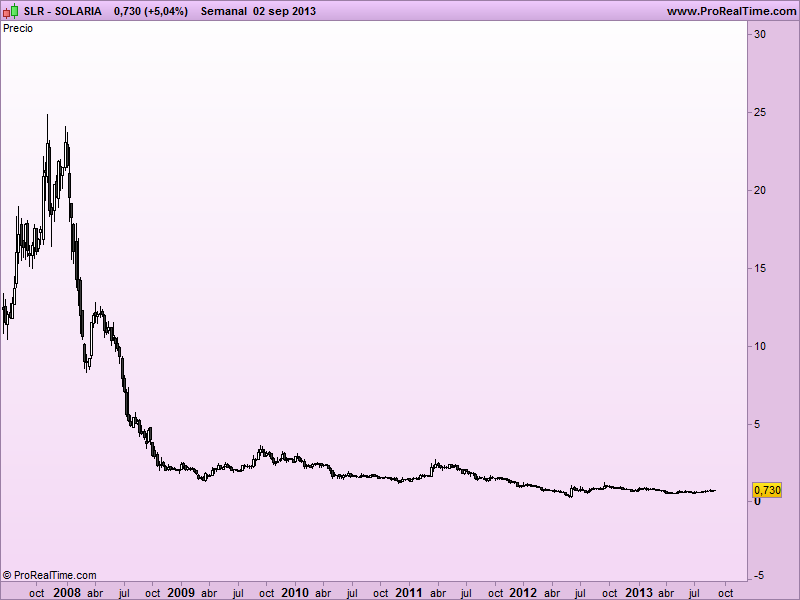Screen dimensions: 800x600
Task: Click the Precio panel label
Action: coord(18,29)
